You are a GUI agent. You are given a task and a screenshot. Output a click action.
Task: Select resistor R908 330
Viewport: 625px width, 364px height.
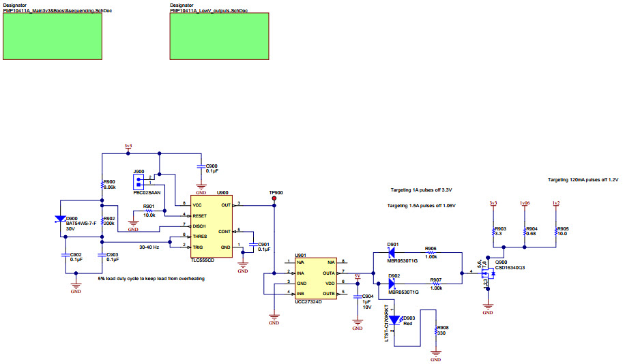click(x=436, y=332)
